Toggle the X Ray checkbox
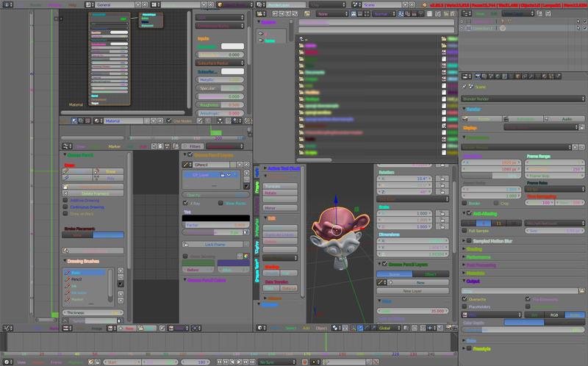The image size is (588, 366). (x=186, y=203)
